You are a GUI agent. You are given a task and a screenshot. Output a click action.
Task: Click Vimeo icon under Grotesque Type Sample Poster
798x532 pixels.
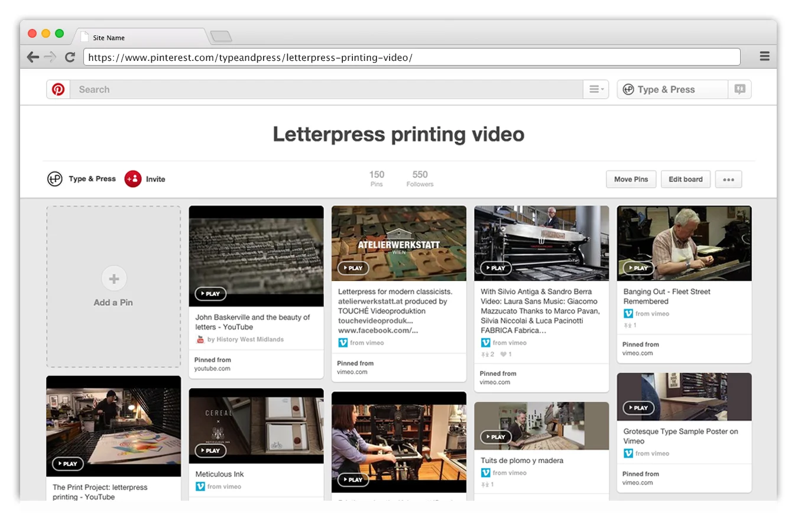(x=628, y=453)
